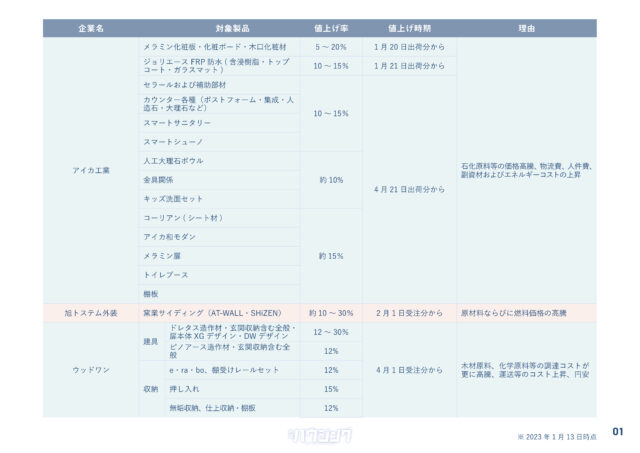Click the 値上げ率 column header

coord(330,27)
